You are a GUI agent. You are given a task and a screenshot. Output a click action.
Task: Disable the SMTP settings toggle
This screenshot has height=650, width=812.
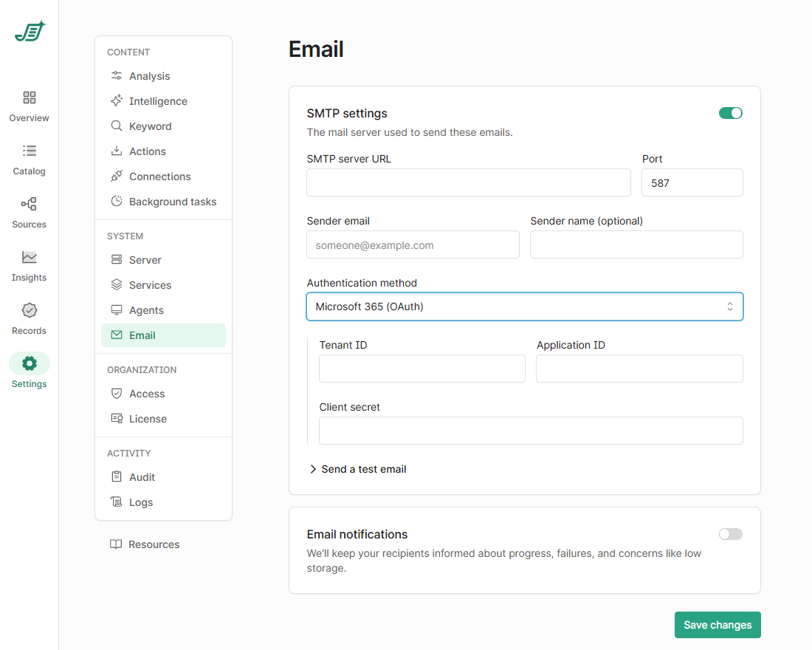[730, 113]
